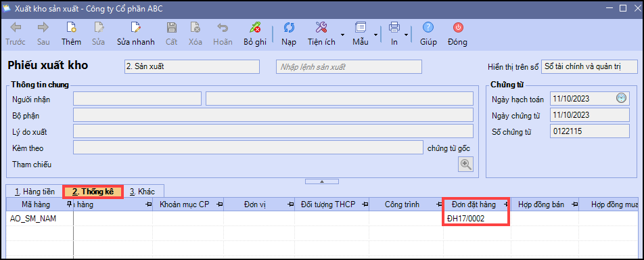644x260 pixels.
Task: Delete voucher with Xóa icon
Action: [x=195, y=28]
